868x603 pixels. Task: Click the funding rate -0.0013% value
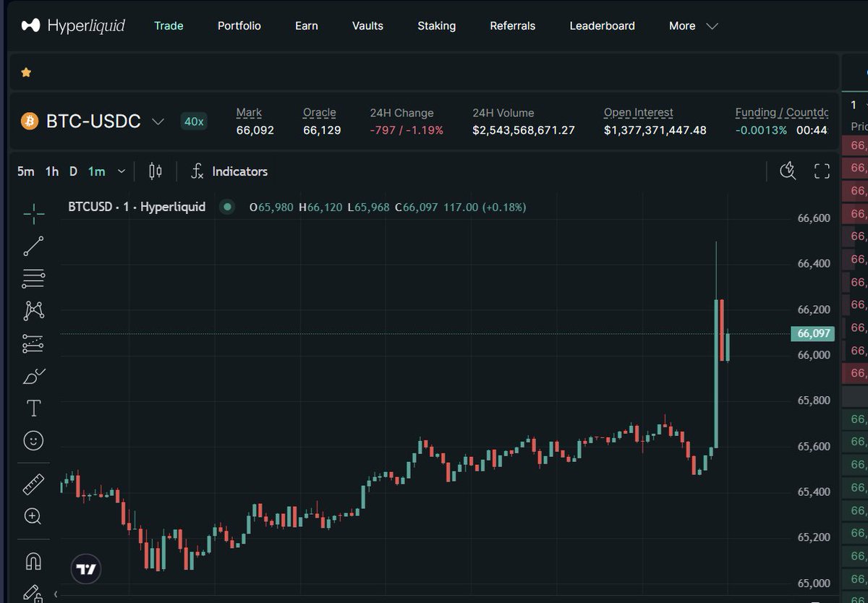(761, 130)
